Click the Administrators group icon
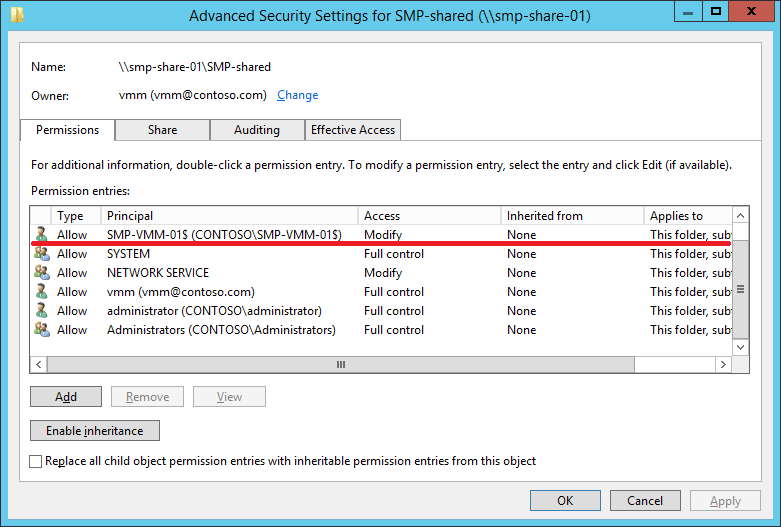This screenshot has height=527, width=781. tap(41, 330)
